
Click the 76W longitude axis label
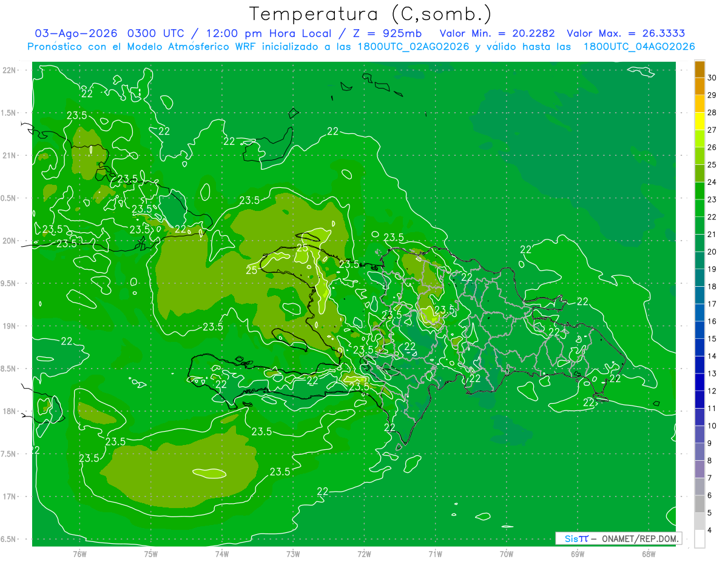[79, 554]
